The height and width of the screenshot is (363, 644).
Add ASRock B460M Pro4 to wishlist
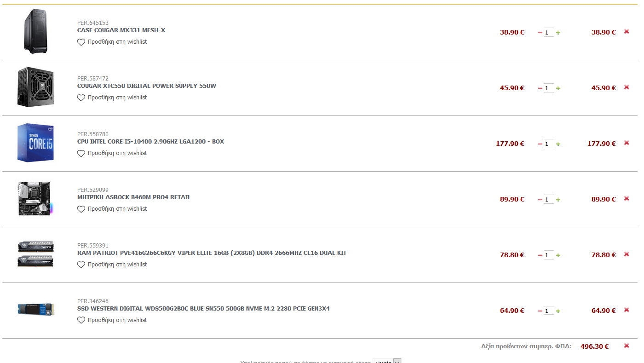112,209
